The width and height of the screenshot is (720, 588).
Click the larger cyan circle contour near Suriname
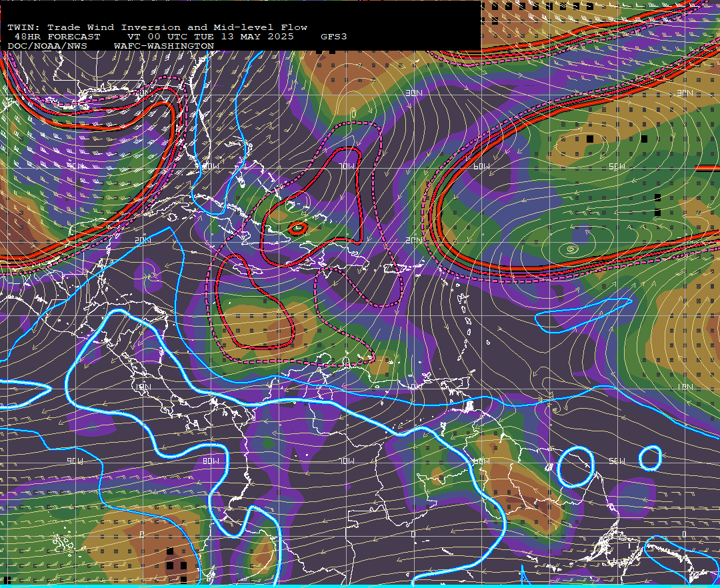(576, 467)
